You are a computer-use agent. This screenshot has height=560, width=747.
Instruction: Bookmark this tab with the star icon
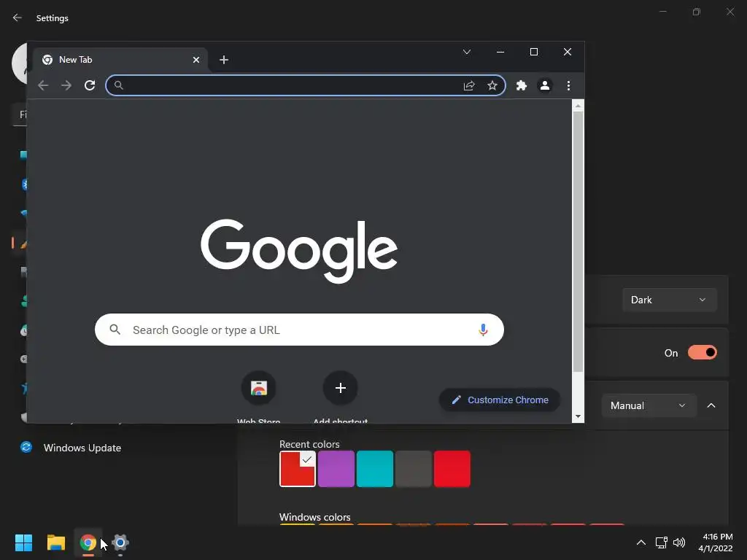pos(492,85)
